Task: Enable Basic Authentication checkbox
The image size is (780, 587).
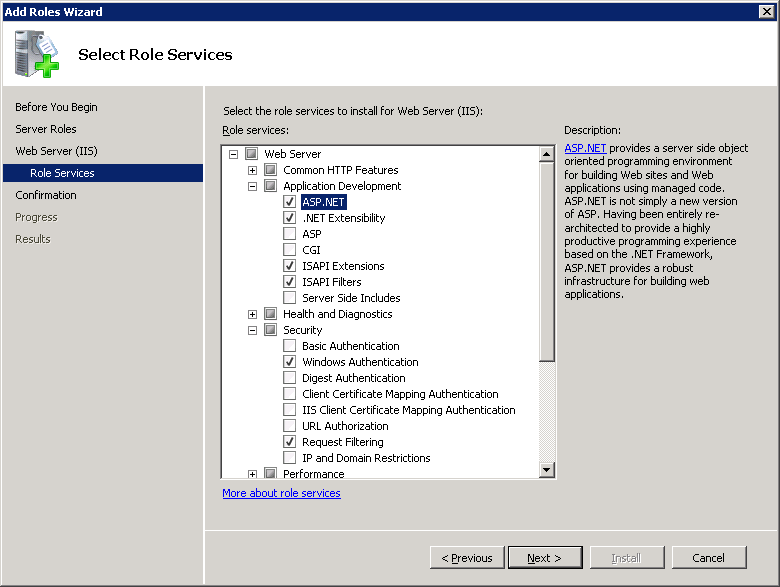Action: coord(290,346)
